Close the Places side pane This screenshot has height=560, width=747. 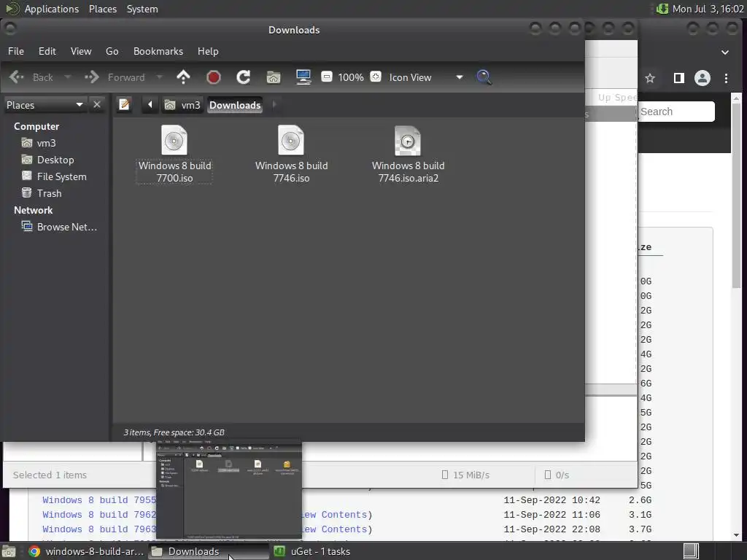pyautogui.click(x=97, y=104)
